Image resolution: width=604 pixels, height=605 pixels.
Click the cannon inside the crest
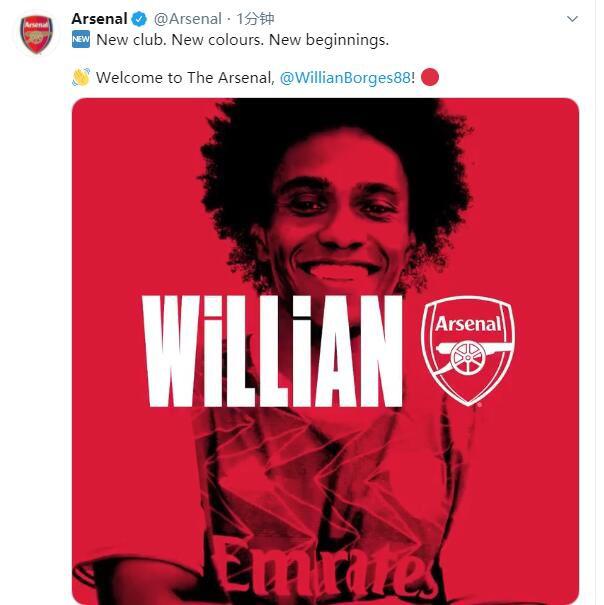point(467,355)
